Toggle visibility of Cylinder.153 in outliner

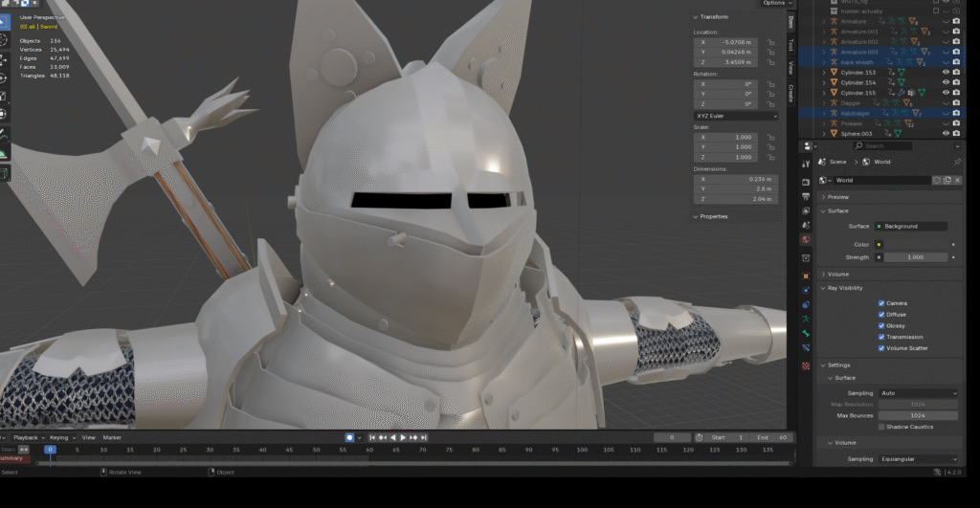point(946,73)
